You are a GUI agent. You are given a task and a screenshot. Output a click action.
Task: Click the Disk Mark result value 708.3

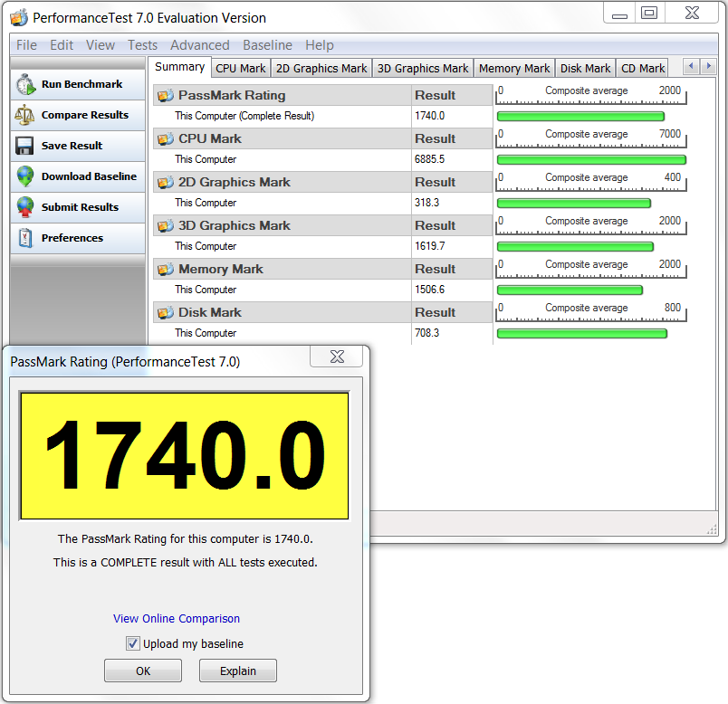(426, 333)
